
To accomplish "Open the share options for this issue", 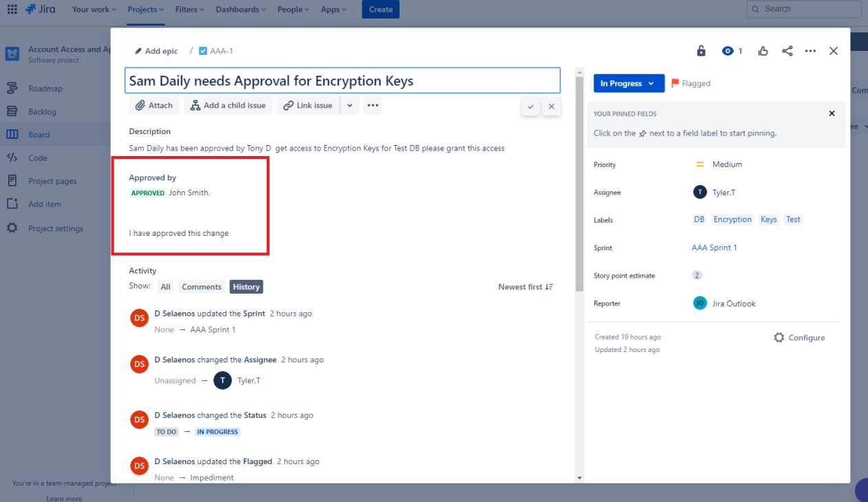I will tap(787, 50).
